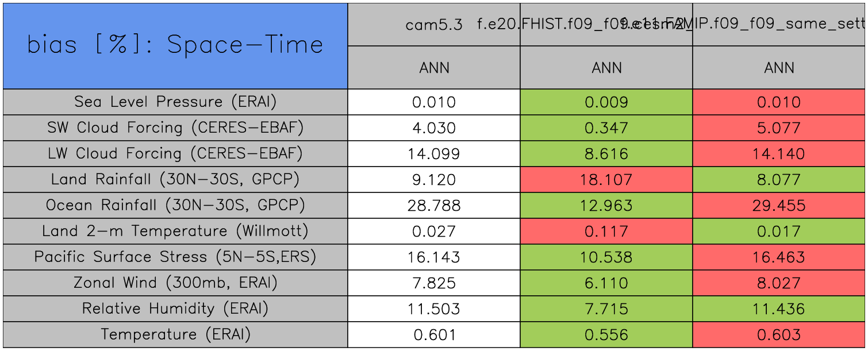Click the Ocean Rainfall (30N-30S, GPCP) label
Screen dimensions: 868x351
coord(175,205)
